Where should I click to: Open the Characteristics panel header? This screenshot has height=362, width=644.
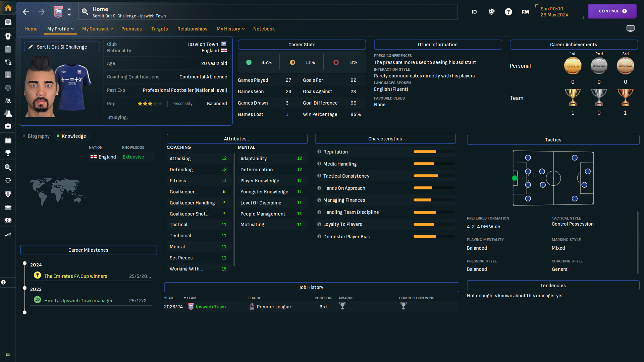point(385,139)
